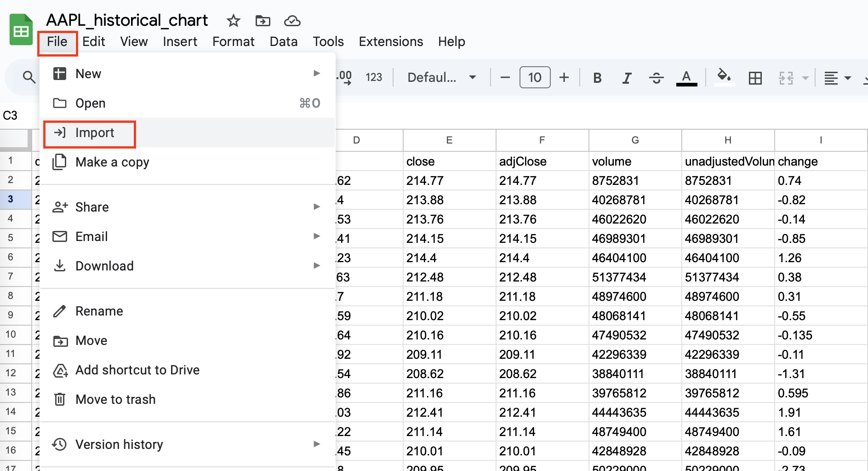Viewport: 868px width, 471px height.
Task: Click the select-all corner box of grid
Action: click(x=16, y=140)
